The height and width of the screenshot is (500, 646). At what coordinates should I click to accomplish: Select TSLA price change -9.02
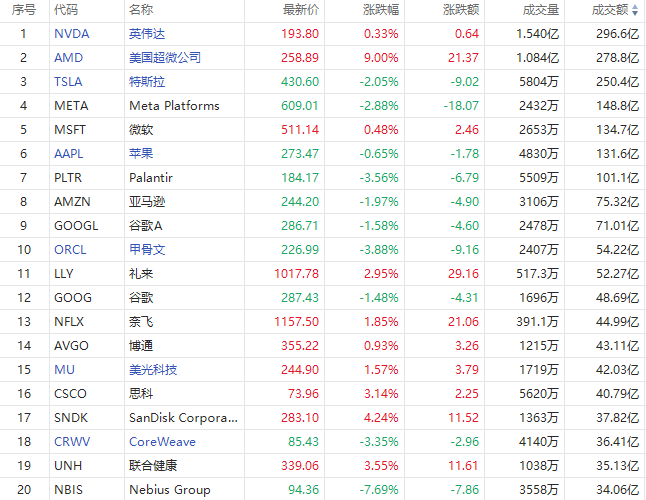[x=465, y=82]
